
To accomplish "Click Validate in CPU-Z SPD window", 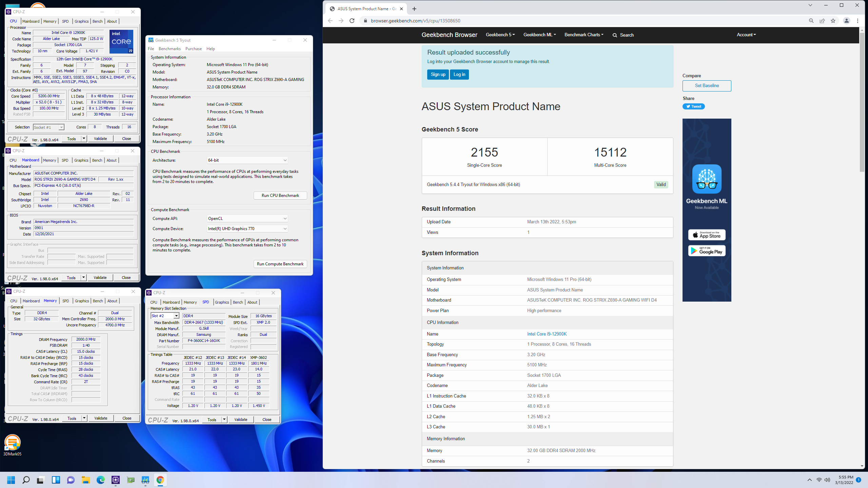I will pos(241,420).
